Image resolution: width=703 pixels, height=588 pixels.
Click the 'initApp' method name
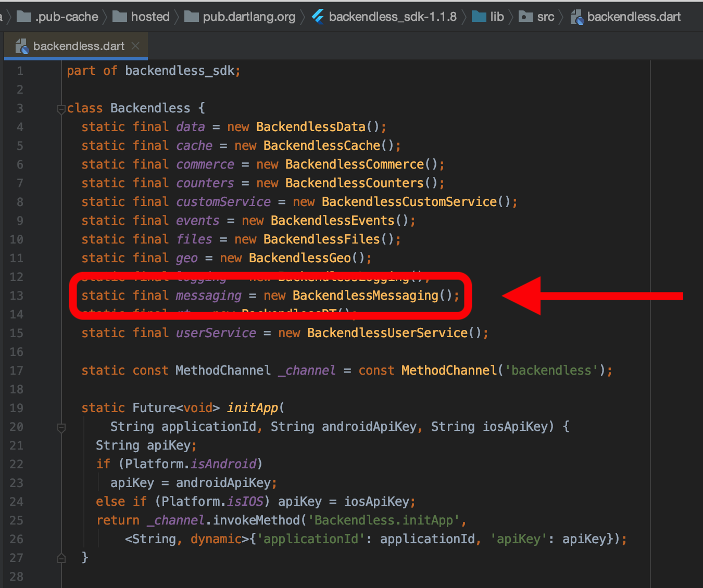pos(253,408)
